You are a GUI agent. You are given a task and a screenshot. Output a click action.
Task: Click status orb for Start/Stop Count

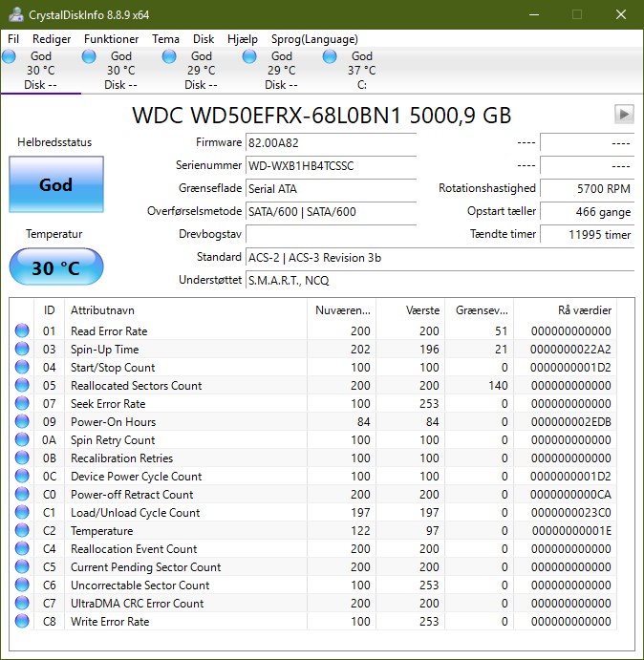(x=22, y=367)
